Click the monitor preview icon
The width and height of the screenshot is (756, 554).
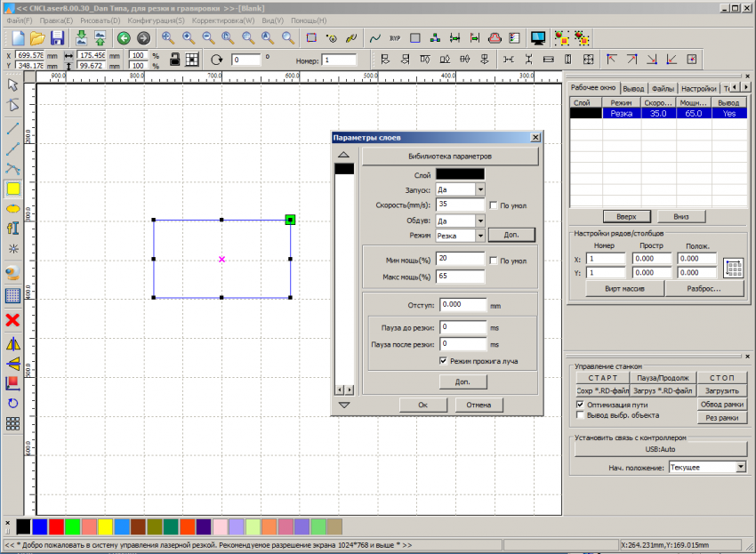pyautogui.click(x=537, y=38)
